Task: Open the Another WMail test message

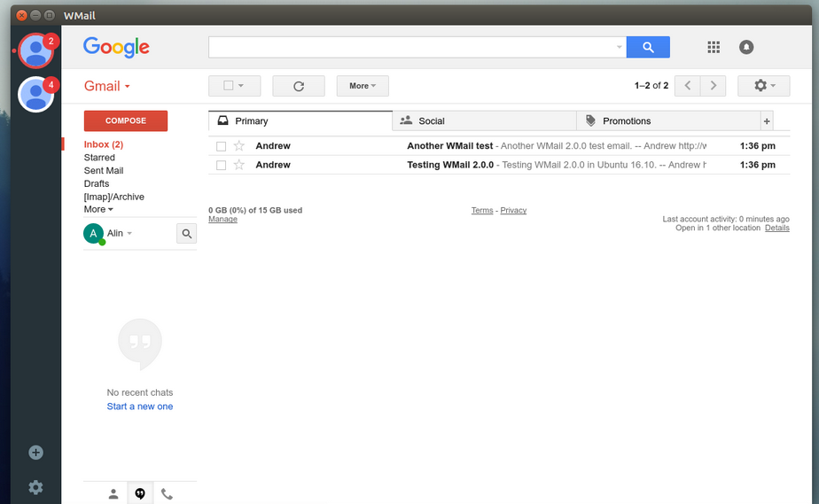Action: coord(499,146)
